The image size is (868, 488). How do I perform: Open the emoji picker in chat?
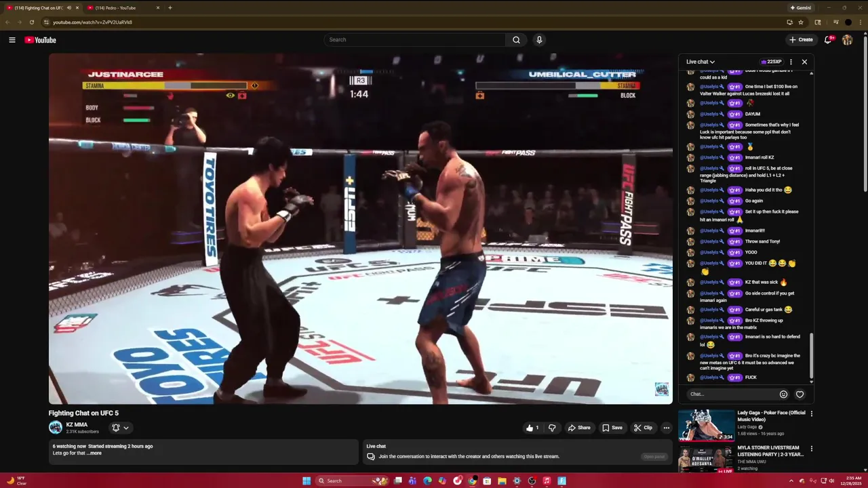[783, 394]
